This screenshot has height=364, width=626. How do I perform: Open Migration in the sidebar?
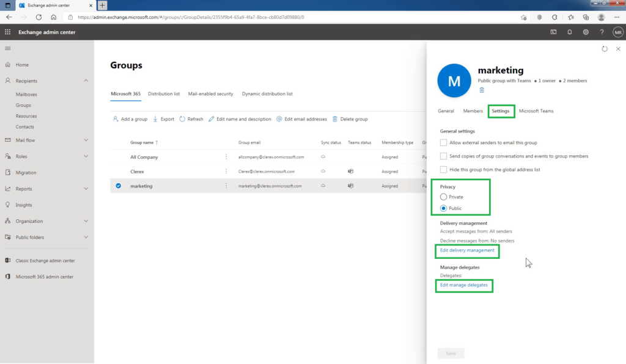coord(26,173)
